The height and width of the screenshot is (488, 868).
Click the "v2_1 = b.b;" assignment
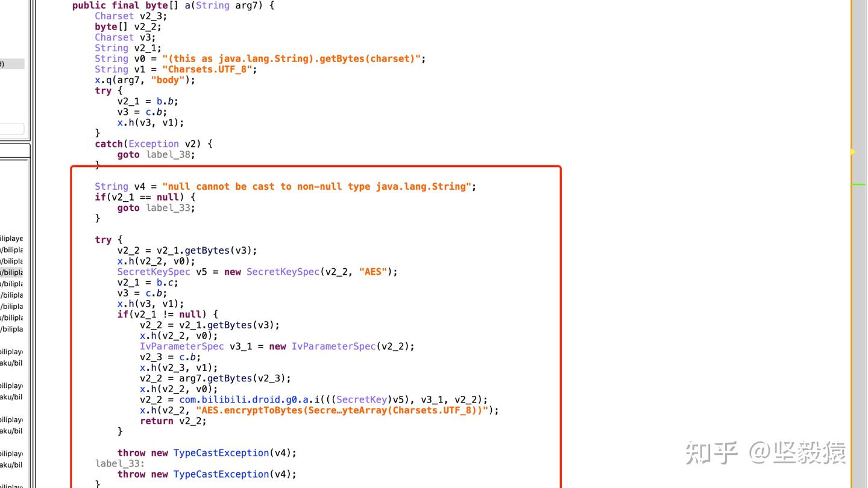[x=148, y=101]
